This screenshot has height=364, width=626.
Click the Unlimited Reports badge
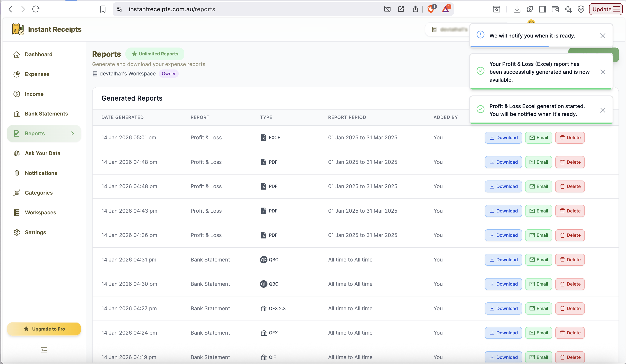(155, 54)
